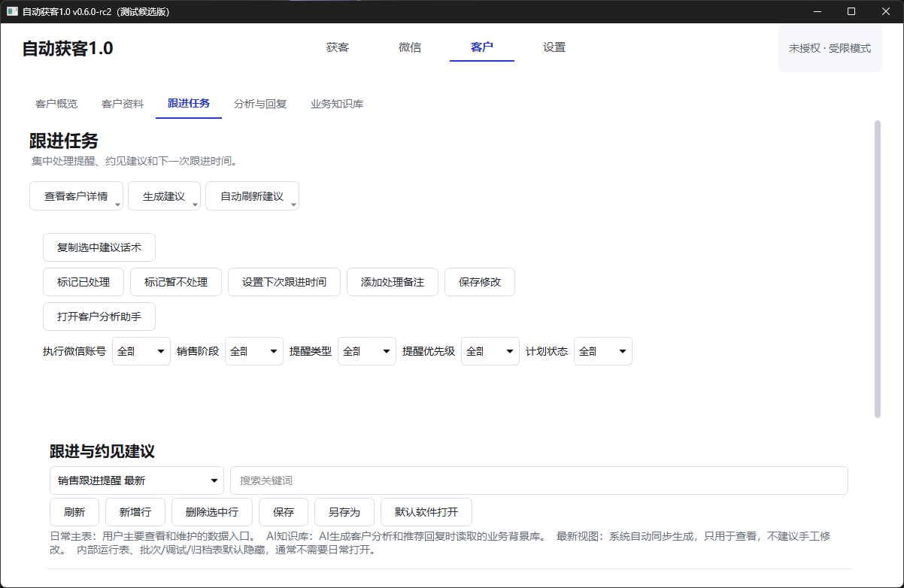Close the application window
Image resolution: width=904 pixels, height=588 pixels.
886,11
